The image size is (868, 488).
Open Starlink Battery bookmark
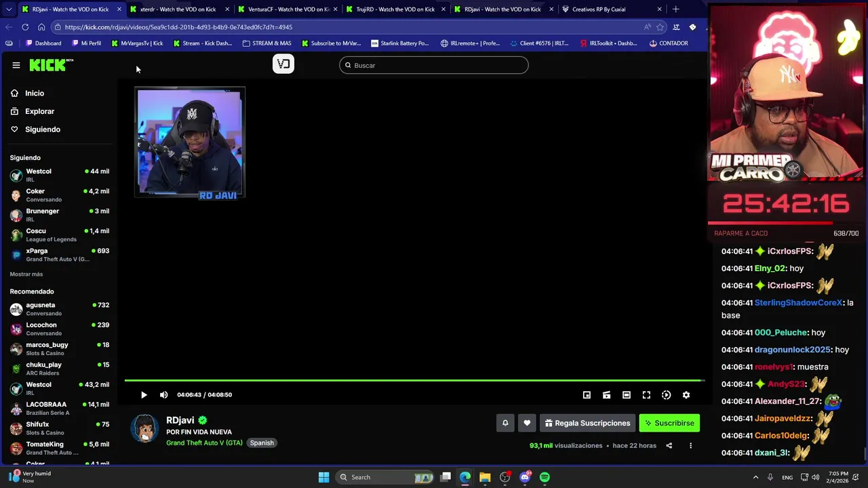(x=399, y=43)
